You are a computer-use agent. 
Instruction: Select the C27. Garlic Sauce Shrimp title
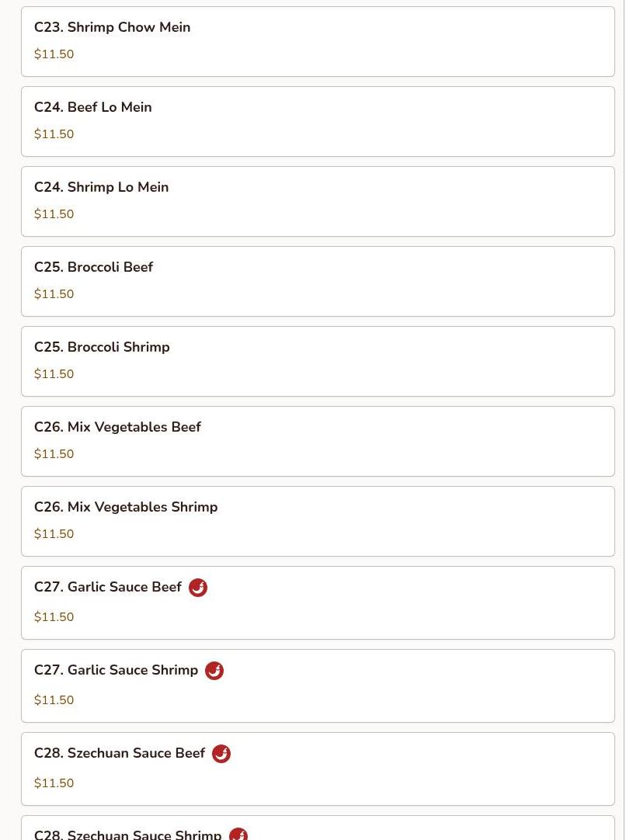(x=117, y=670)
